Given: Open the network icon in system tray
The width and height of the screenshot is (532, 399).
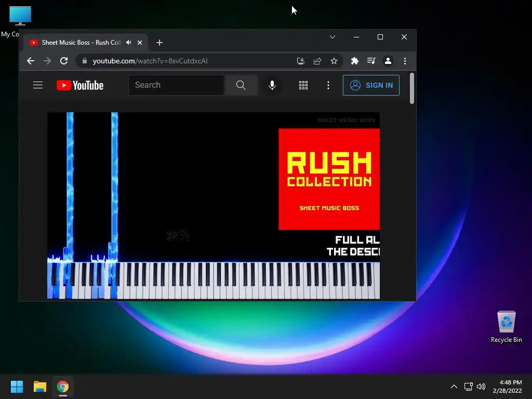Looking at the screenshot, I should click(469, 387).
